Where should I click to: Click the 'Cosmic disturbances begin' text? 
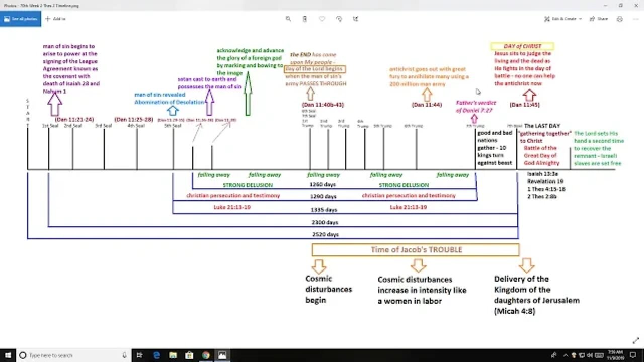(x=329, y=289)
